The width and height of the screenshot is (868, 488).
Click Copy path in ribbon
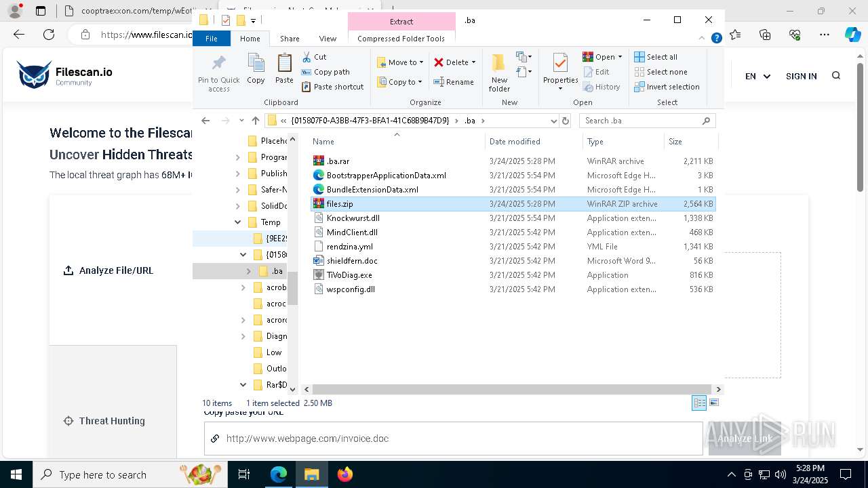pos(325,72)
